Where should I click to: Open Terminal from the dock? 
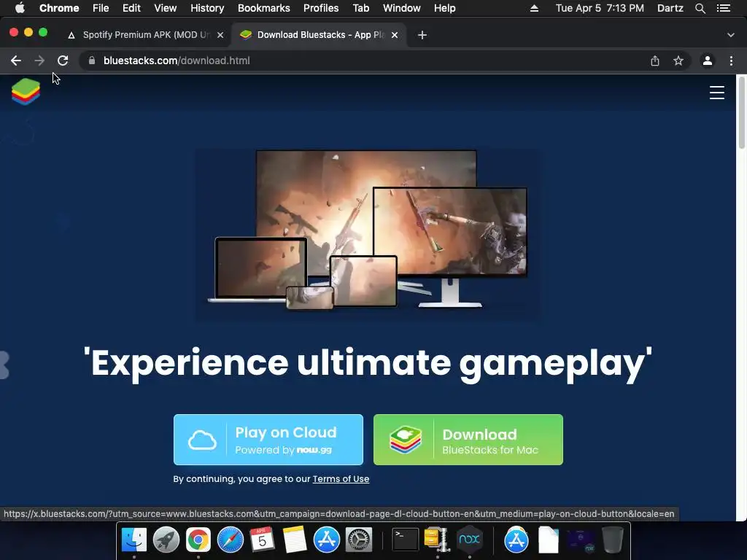(406, 540)
